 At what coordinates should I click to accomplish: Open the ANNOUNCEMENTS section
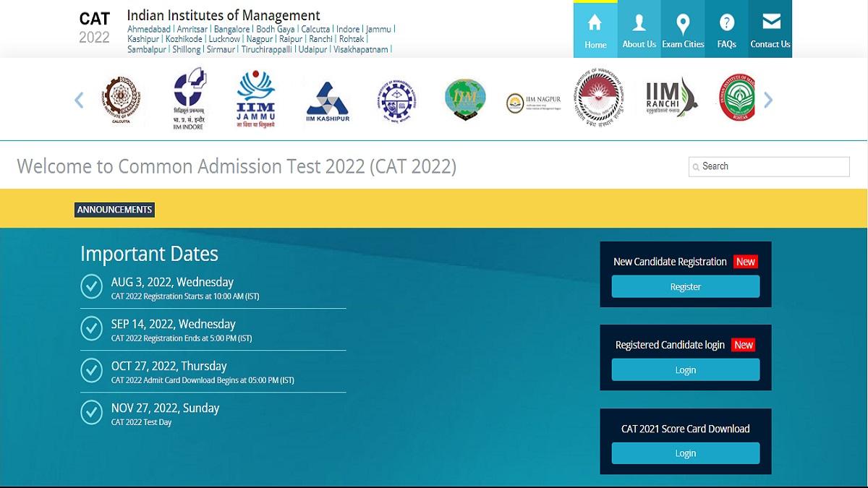pos(114,210)
